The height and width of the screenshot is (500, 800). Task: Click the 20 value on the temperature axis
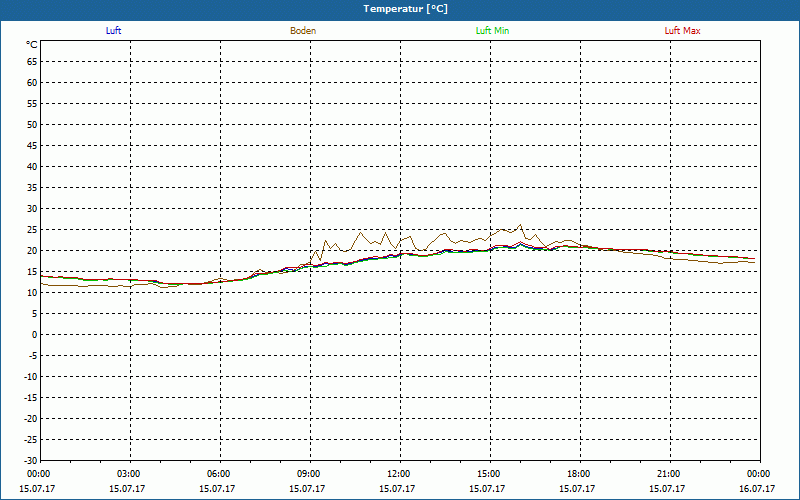tap(32, 251)
